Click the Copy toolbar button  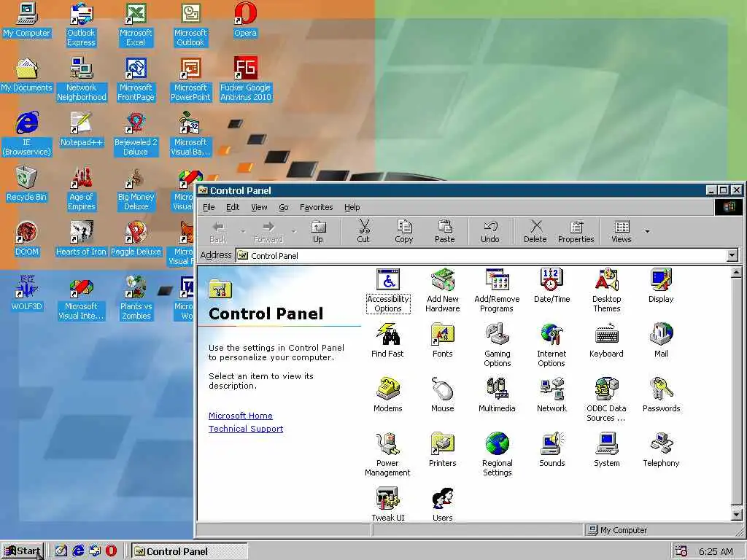coord(404,231)
